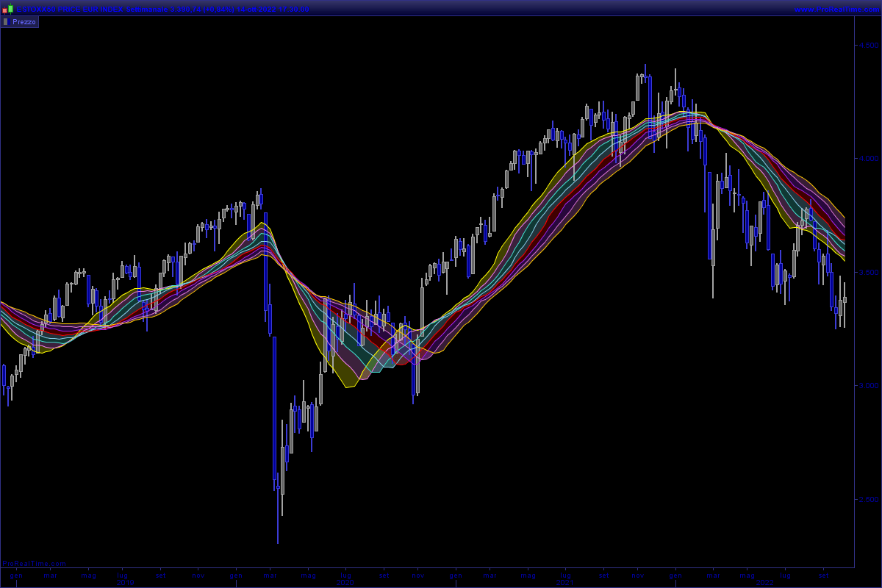The height and width of the screenshot is (588, 882).
Task: Click the candlestick chart icon in title bar
Action: pyautogui.click(x=8, y=9)
